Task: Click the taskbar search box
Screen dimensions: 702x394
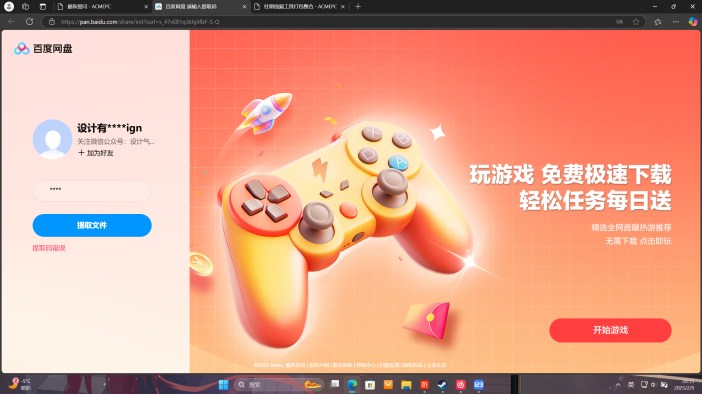Action: point(278,385)
